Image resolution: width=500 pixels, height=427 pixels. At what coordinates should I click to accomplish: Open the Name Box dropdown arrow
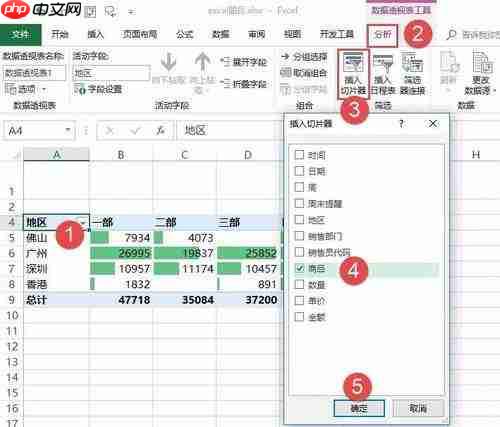coord(68,130)
